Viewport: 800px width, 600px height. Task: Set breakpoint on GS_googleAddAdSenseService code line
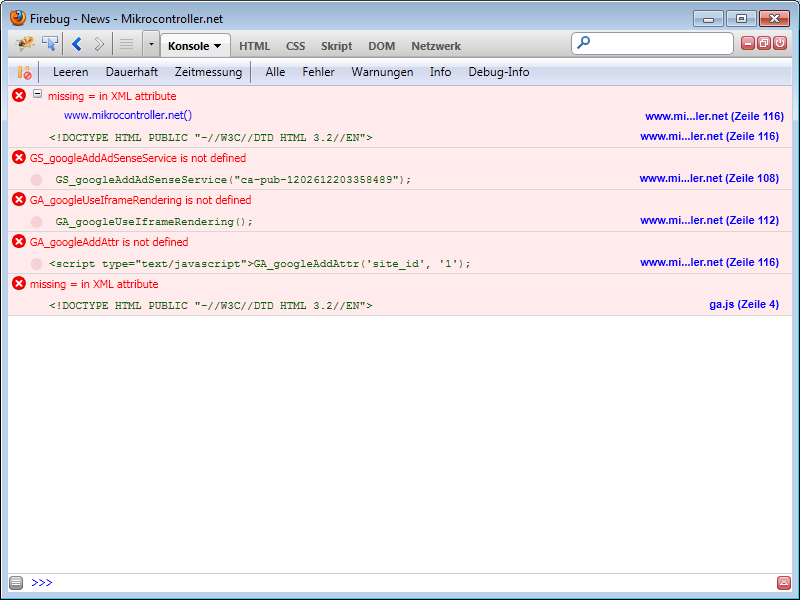click(36, 180)
